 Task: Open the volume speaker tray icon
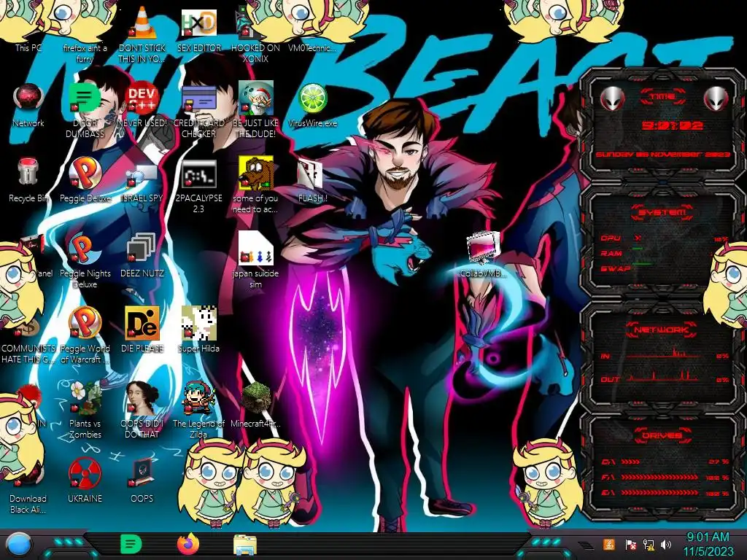pos(666,544)
